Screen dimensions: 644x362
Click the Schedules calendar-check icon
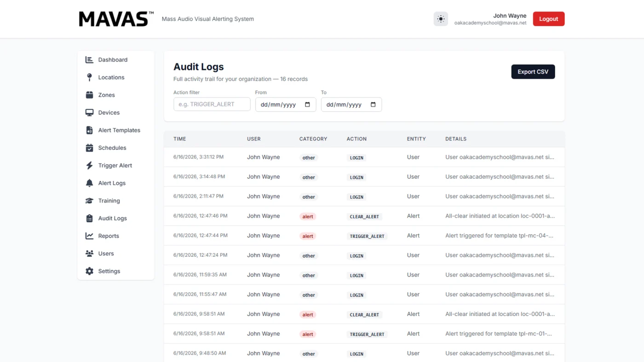tap(89, 148)
